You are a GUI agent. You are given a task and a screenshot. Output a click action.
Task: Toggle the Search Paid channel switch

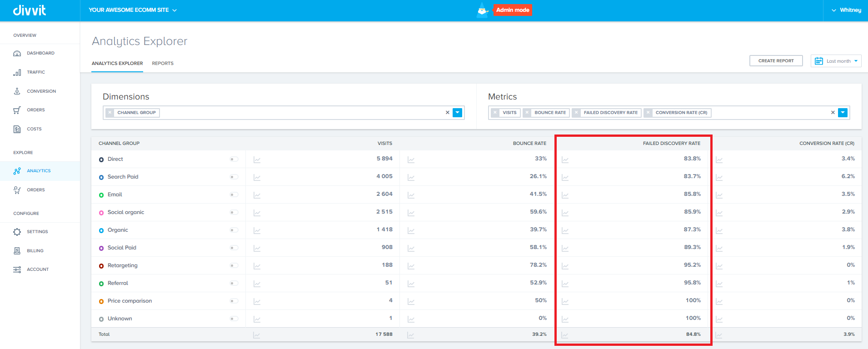click(234, 177)
